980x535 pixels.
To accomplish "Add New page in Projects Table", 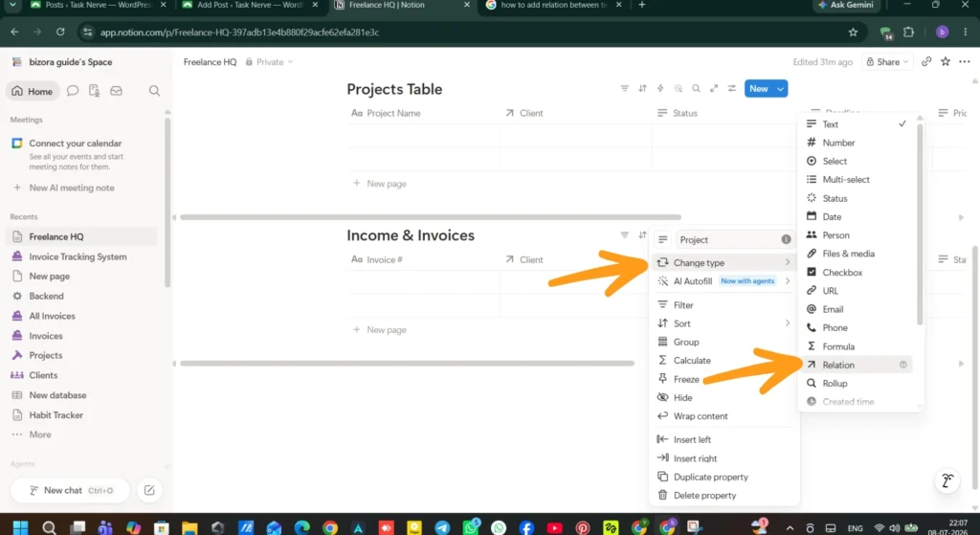I will click(x=380, y=183).
